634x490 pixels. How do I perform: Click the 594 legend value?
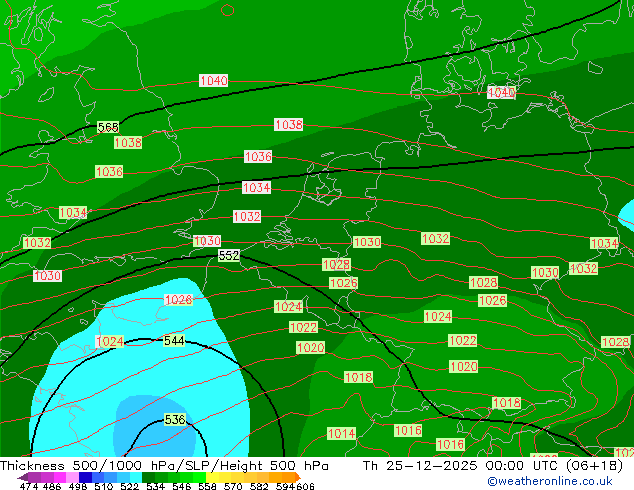click(285, 486)
